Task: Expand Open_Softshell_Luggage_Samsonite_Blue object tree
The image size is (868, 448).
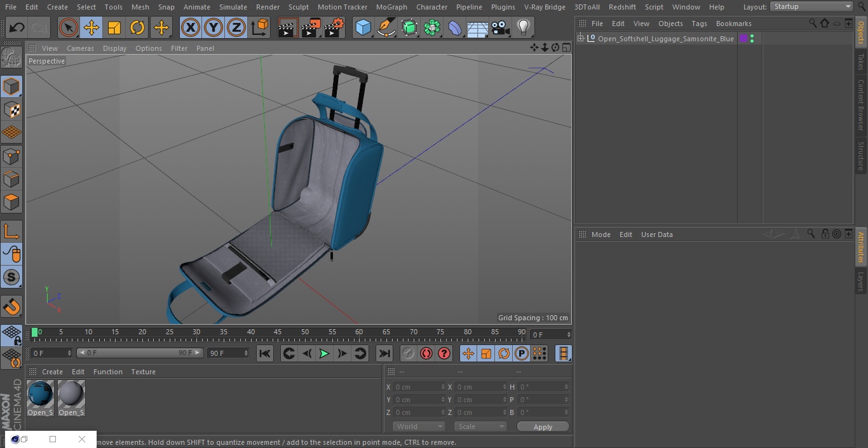Action: 580,39
